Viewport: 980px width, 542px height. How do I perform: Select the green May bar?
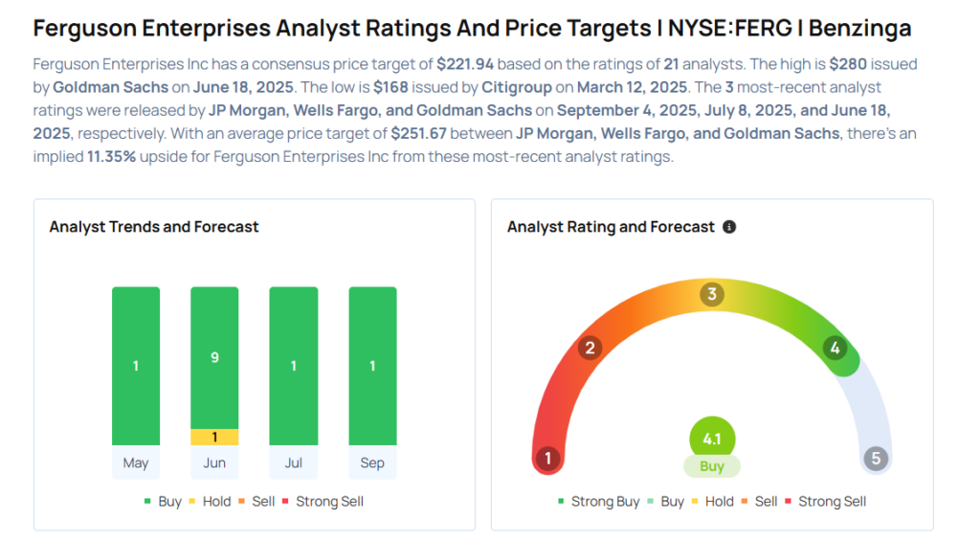[136, 366]
